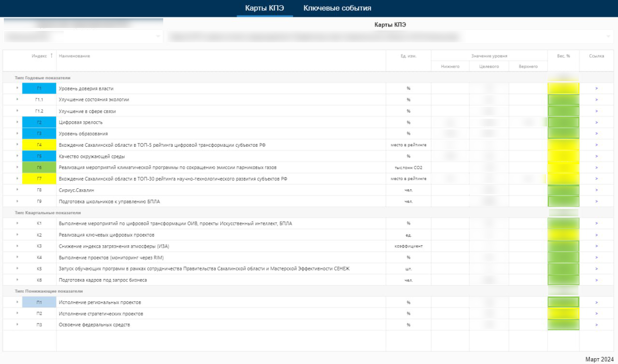Expand row Г4 ТОП-5 рейтинга цифровой трансформации

pos(17,145)
